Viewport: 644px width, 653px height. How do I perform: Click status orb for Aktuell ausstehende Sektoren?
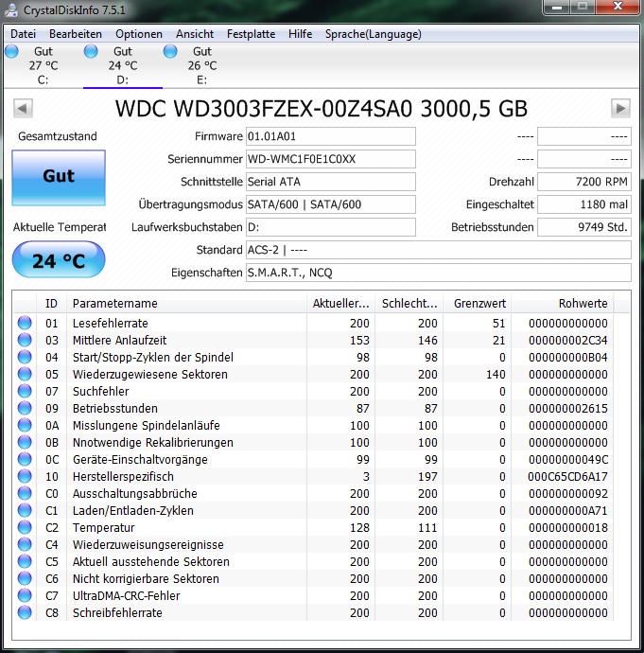[25, 562]
